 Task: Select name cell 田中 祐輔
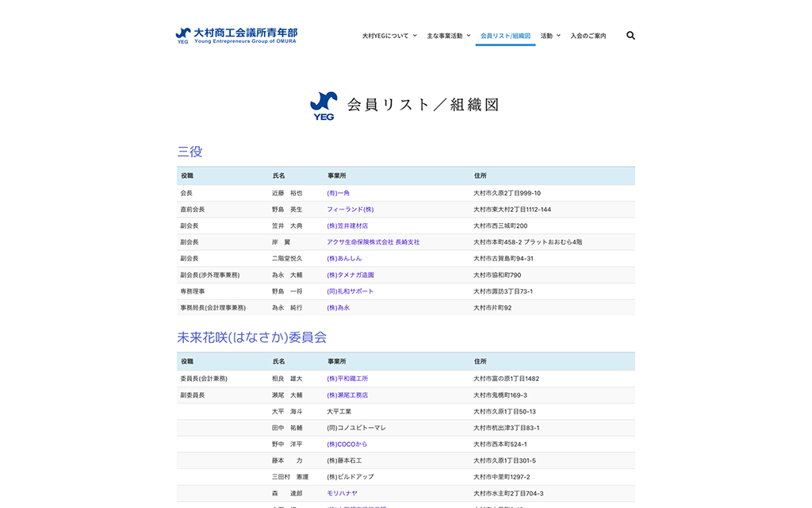pyautogui.click(x=287, y=428)
